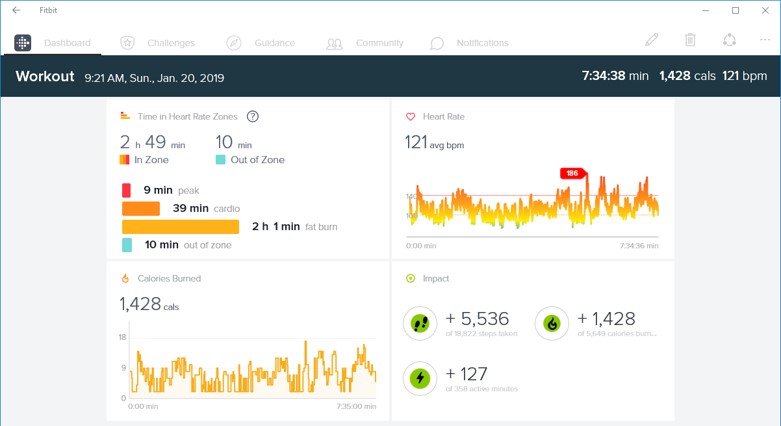Viewport: 781px width, 426px height.
Task: Delete workout using trash icon
Action: coord(690,40)
